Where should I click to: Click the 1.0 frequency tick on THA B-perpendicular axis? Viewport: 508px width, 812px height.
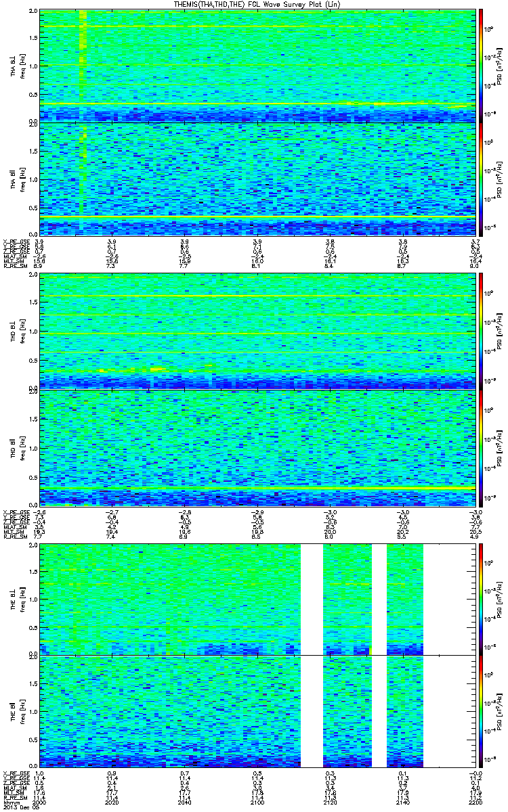point(33,66)
